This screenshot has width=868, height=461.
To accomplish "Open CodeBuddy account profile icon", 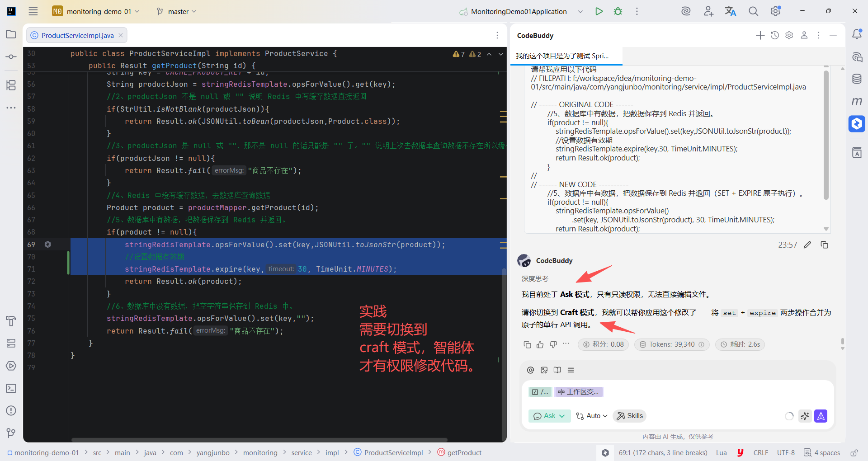I will pyautogui.click(x=804, y=35).
